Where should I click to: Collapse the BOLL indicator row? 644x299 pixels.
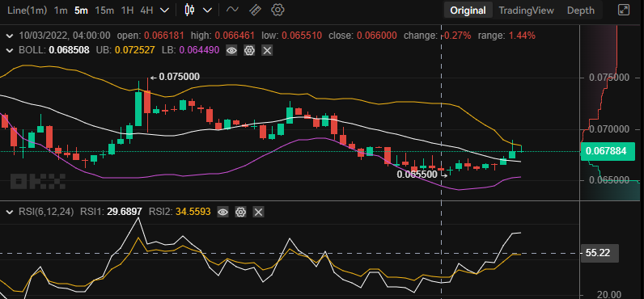point(10,50)
